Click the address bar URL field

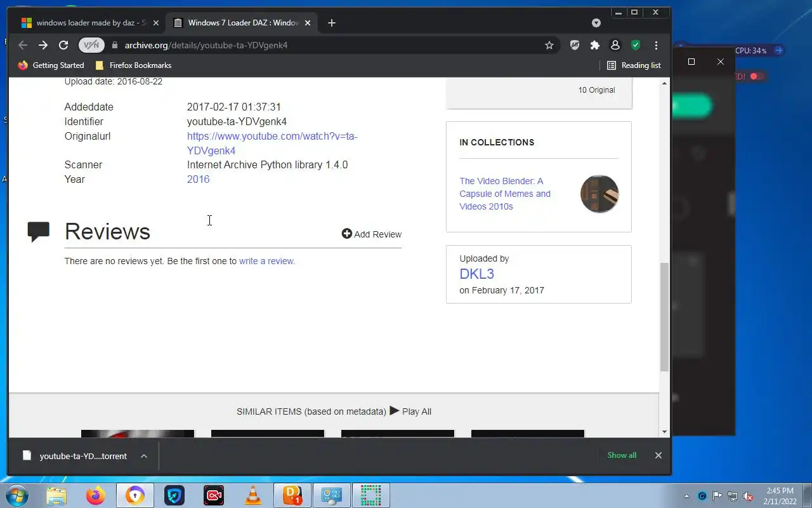tap(330, 45)
